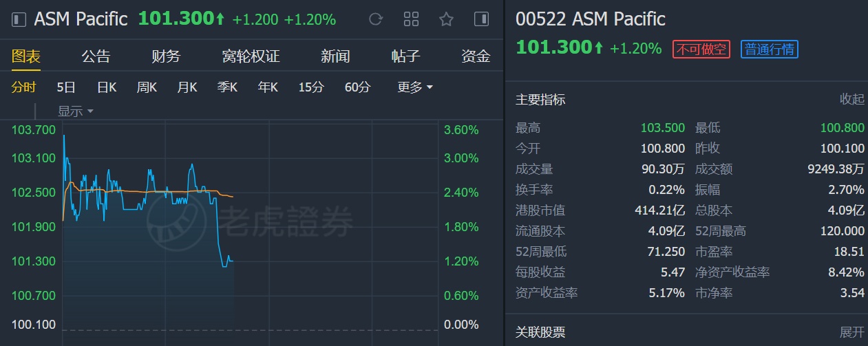The width and height of the screenshot is (868, 346).
Task: Select the 季K chart period
Action: pos(227,87)
